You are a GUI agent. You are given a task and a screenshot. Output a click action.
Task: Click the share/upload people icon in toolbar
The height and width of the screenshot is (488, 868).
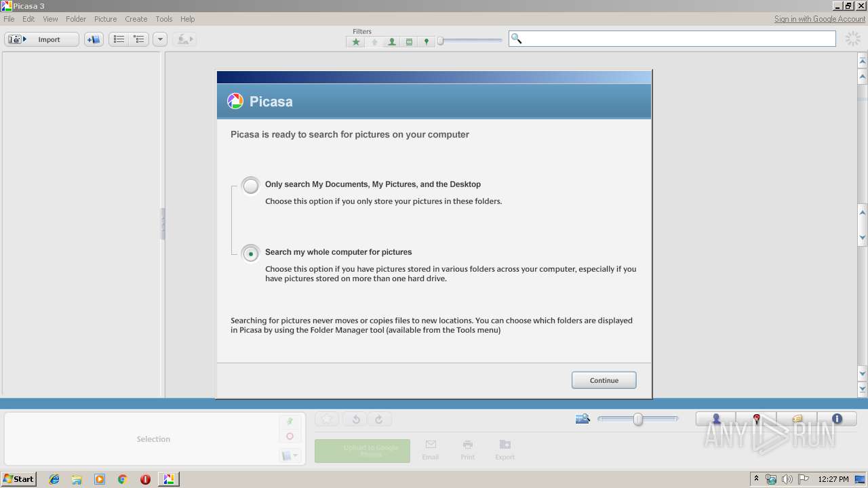click(184, 39)
